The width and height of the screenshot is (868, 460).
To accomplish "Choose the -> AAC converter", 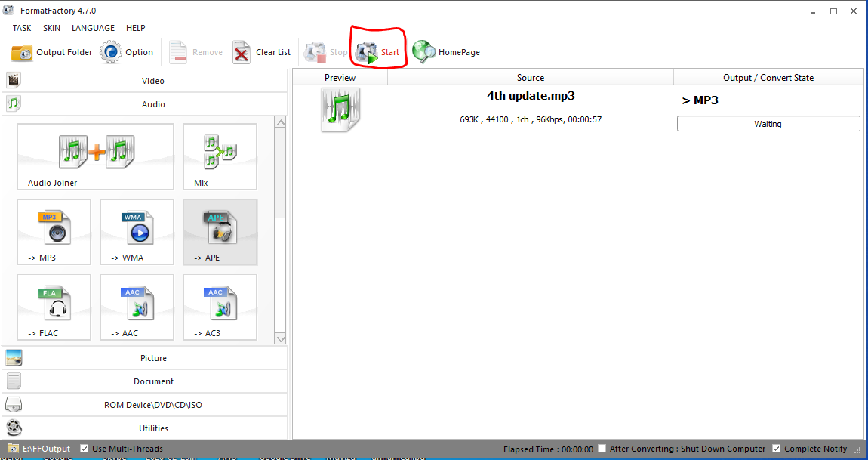I will [x=137, y=307].
